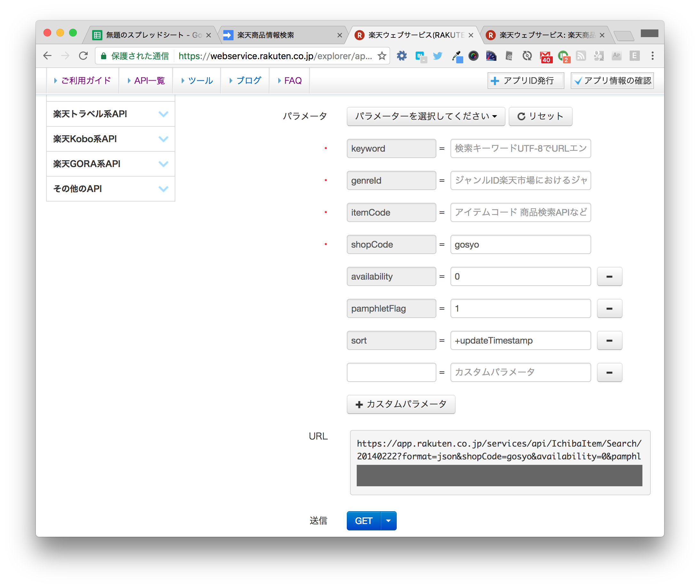Click the sort value field with +updateTimestamp
700x588 pixels.
point(521,340)
